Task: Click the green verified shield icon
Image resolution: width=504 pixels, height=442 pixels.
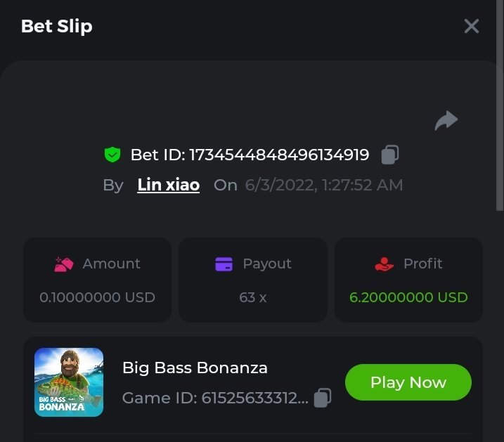Action: click(112, 155)
